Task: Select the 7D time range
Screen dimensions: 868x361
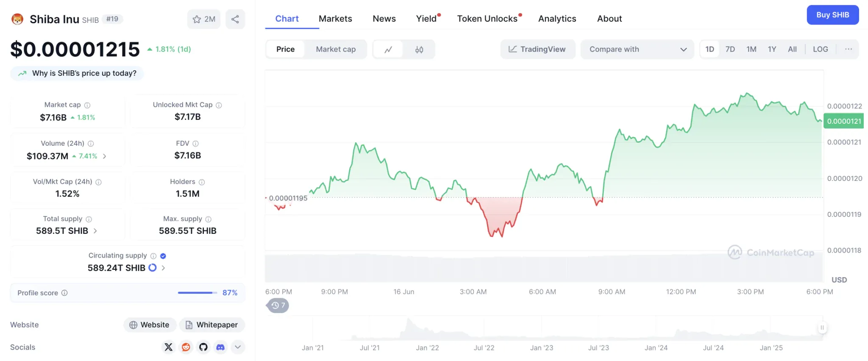Action: tap(730, 49)
